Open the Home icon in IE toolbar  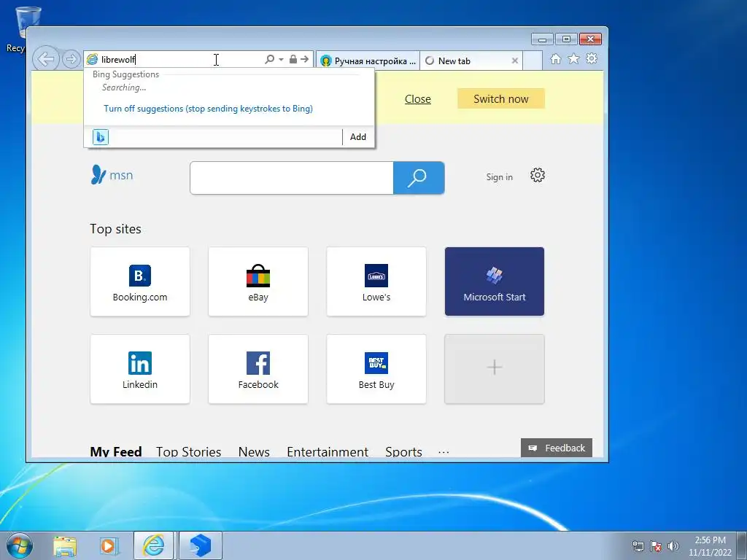[555, 58]
